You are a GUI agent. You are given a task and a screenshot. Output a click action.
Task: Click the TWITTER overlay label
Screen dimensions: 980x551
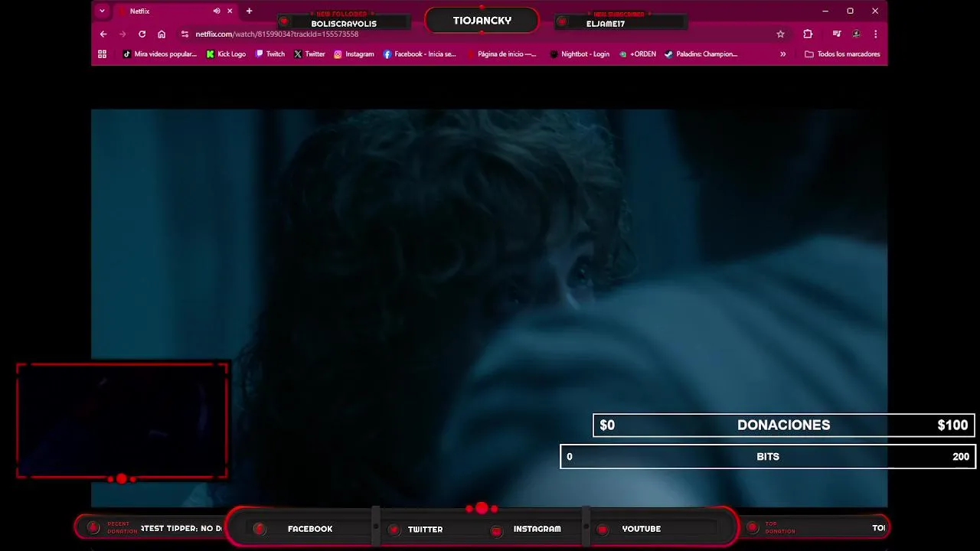[425, 529]
